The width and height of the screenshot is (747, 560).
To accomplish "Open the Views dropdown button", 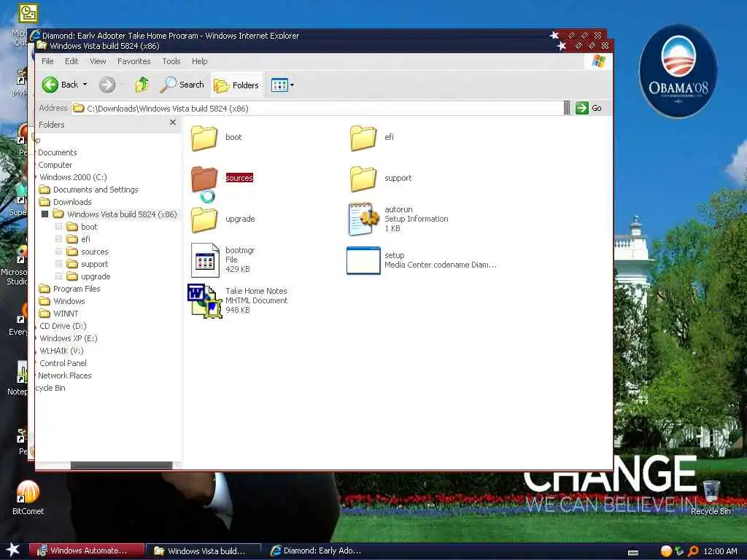I will click(x=282, y=85).
